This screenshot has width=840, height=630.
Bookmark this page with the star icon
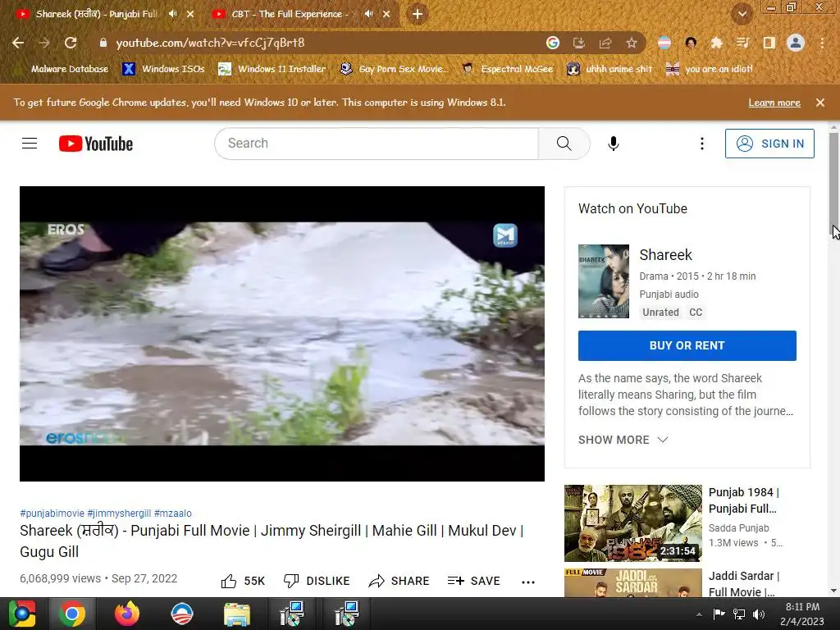(632, 43)
